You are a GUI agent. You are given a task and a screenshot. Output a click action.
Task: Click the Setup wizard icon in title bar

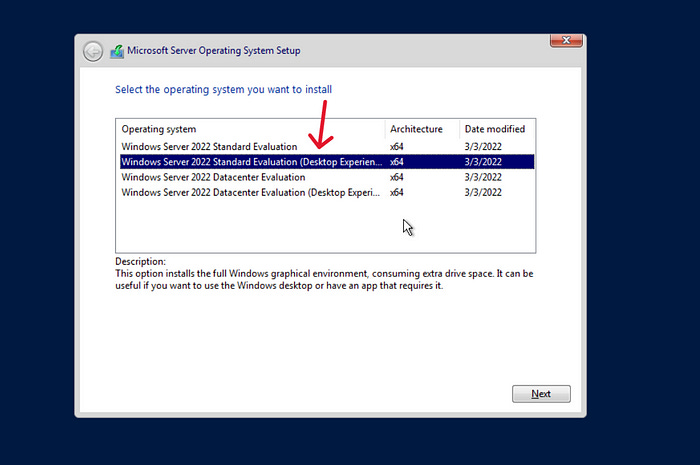coord(117,51)
